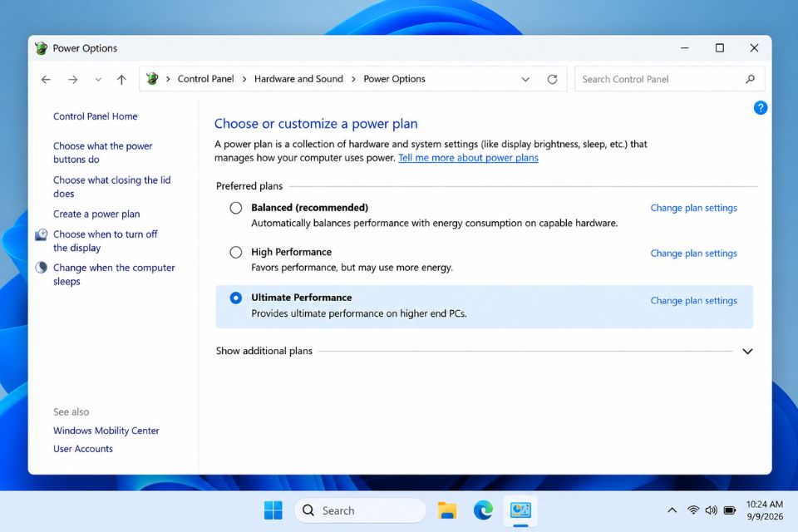Image resolution: width=798 pixels, height=532 pixels.
Task: Click the Power Options icon in address bar
Action: click(151, 79)
